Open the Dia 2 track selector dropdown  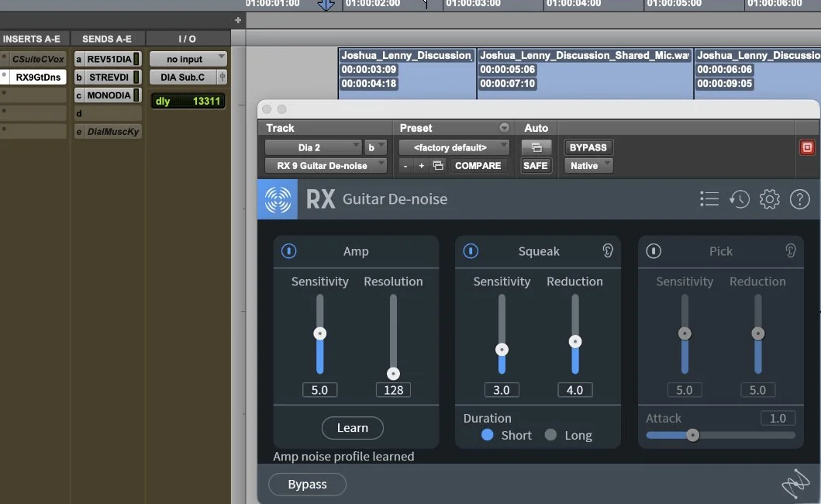tap(312, 148)
